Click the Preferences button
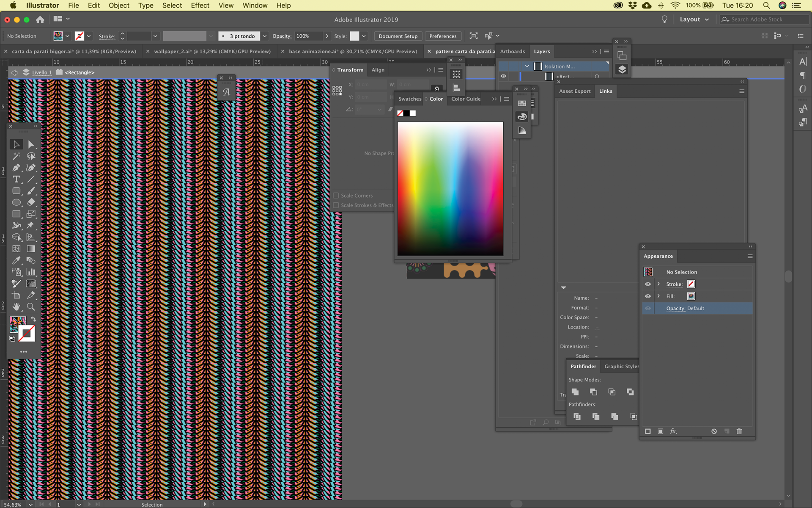 click(x=443, y=36)
